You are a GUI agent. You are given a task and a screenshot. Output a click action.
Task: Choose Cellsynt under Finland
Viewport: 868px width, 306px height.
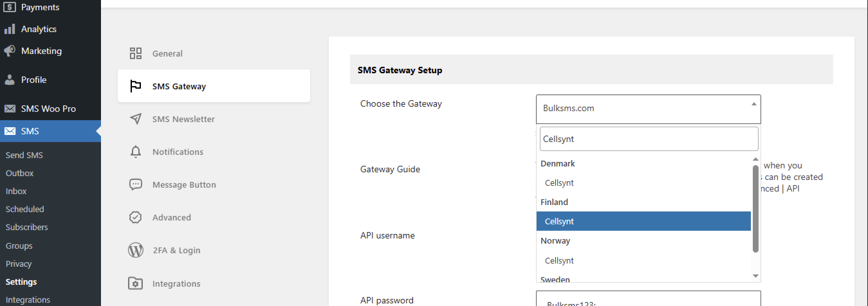pyautogui.click(x=643, y=221)
